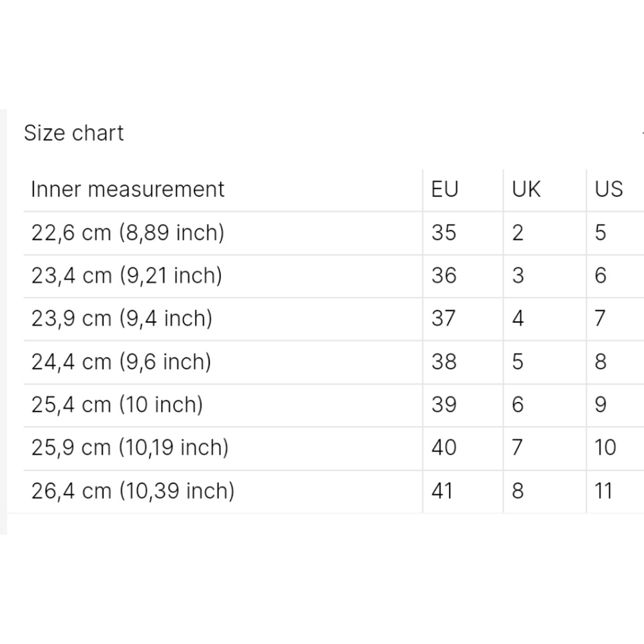Click the 25,4 cm (10 inch) measurement

coord(117,404)
